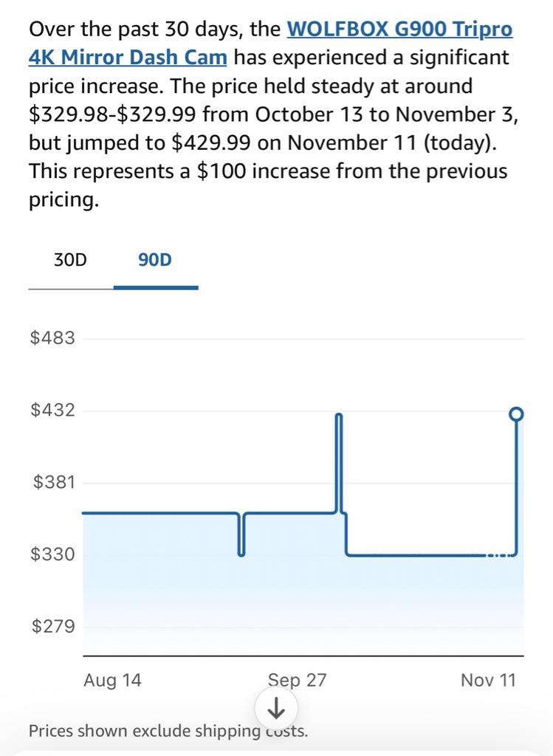This screenshot has height=756, width=553.
Task: Click the '4K Mirror Dash Cam' link text
Action: click(128, 58)
